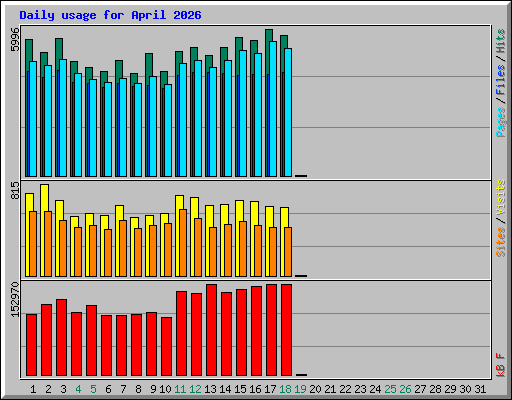The image size is (512, 400).
Task: Click green weekend day label 26
Action: (405, 389)
